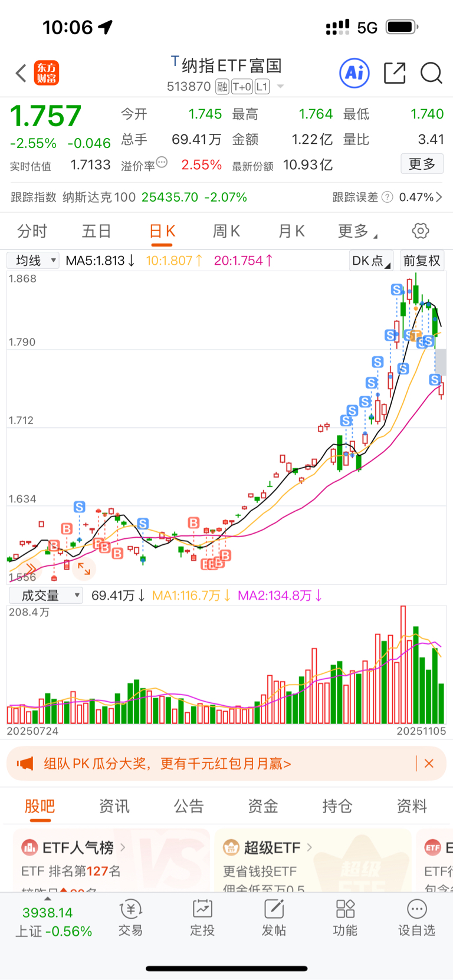The width and height of the screenshot is (453, 980).
Task: Open the Ai assistant icon
Action: click(354, 73)
